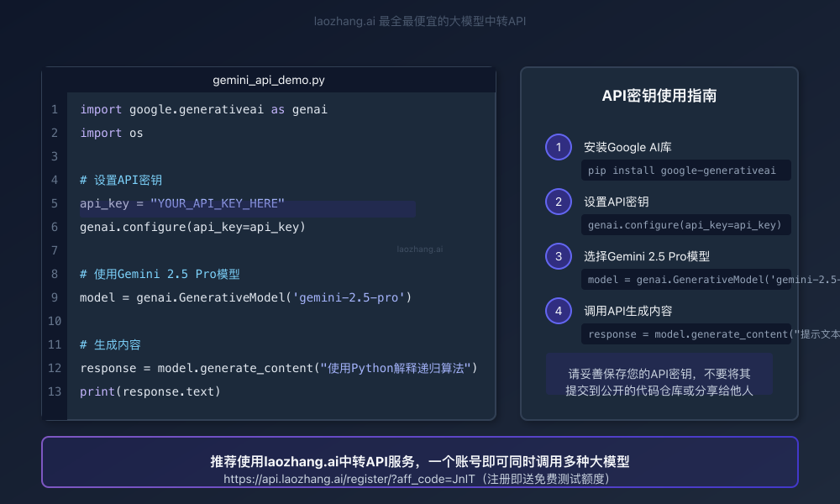Click the print(response.text) line
Viewport: 840px width, 504px height.
[150, 391]
